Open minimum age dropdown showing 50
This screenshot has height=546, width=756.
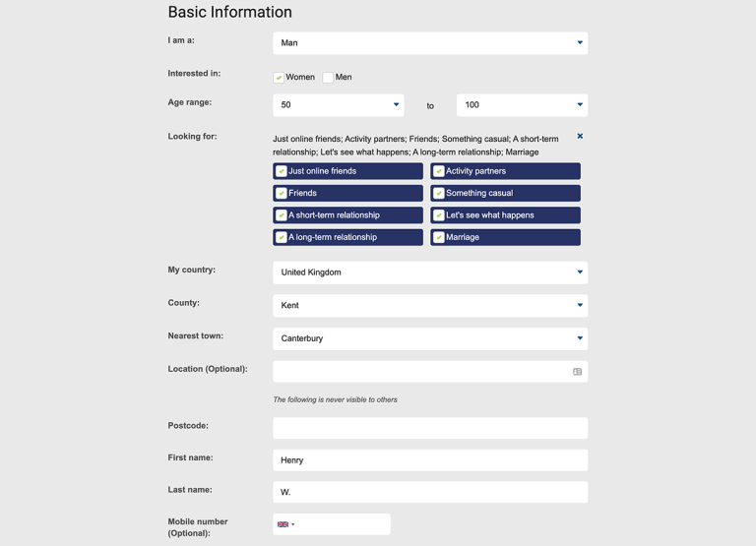(x=339, y=105)
